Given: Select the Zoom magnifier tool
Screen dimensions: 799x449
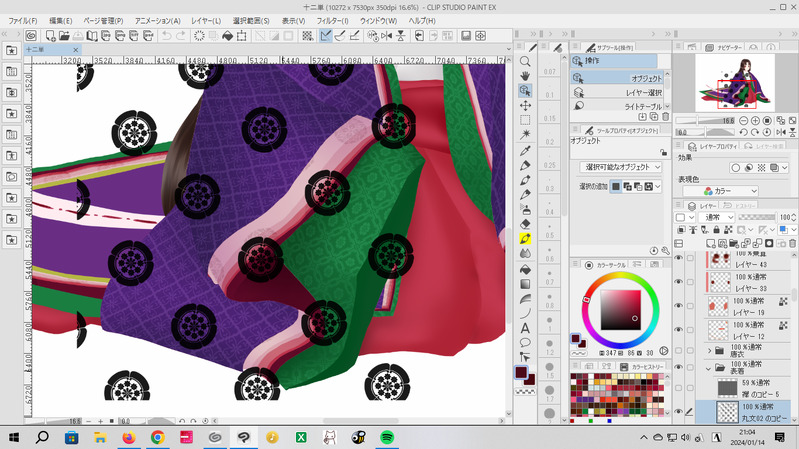Looking at the screenshot, I should [x=525, y=62].
